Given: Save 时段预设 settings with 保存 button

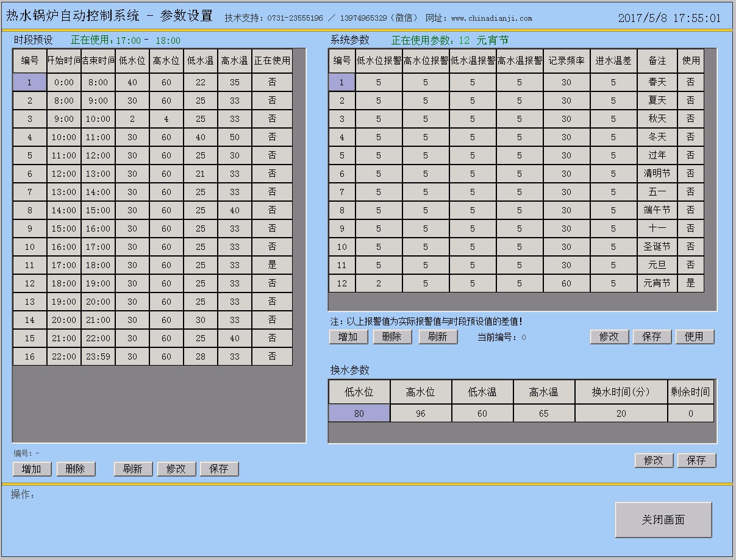Looking at the screenshot, I should 219,469.
